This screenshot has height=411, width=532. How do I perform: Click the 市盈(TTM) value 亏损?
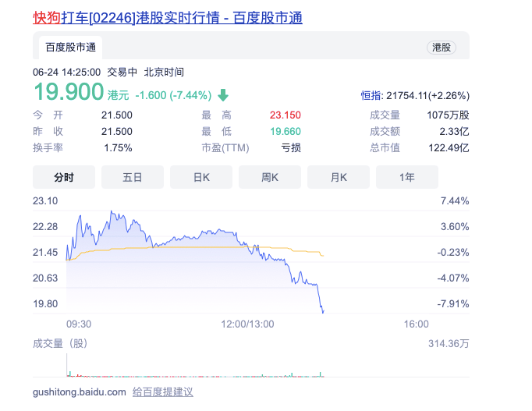291,148
